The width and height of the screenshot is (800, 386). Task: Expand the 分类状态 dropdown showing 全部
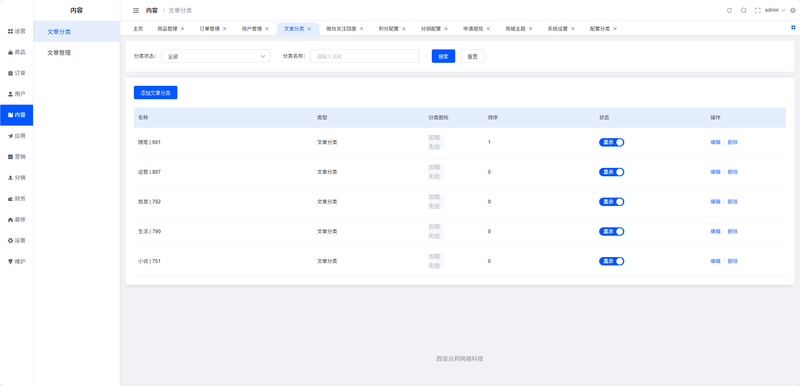pyautogui.click(x=216, y=56)
